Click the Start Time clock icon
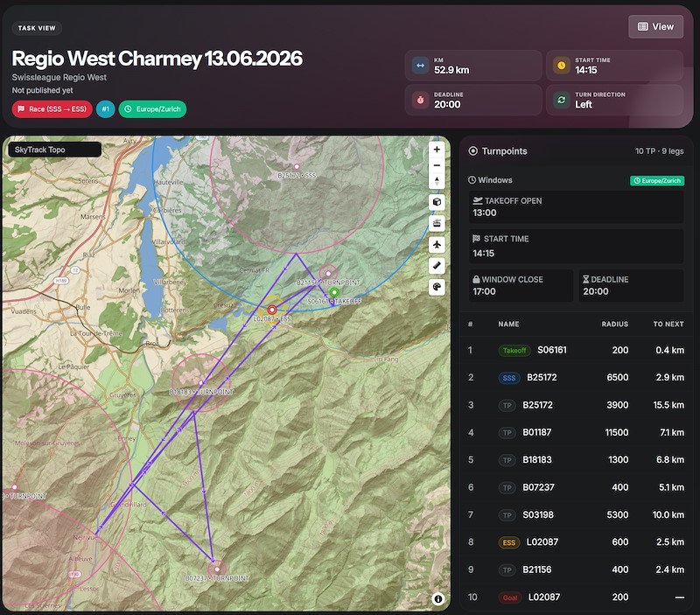This screenshot has width=700, height=615. pyautogui.click(x=561, y=66)
